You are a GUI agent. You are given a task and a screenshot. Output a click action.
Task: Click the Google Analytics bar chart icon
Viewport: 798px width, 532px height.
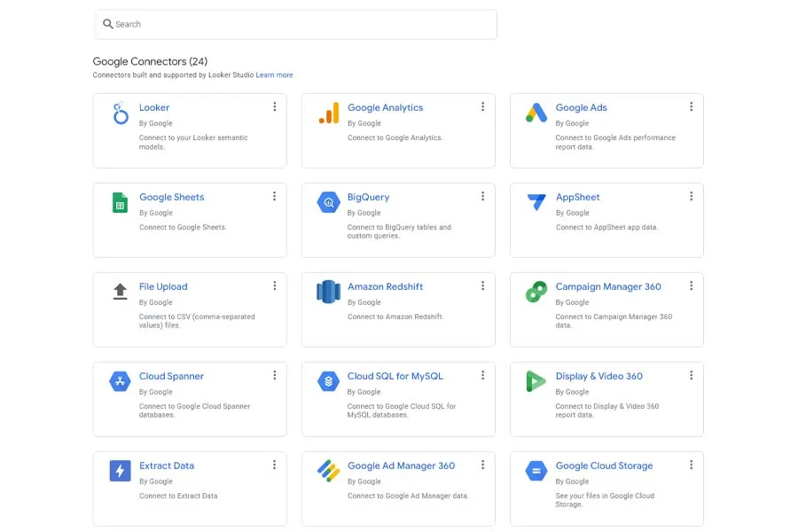coord(329,113)
